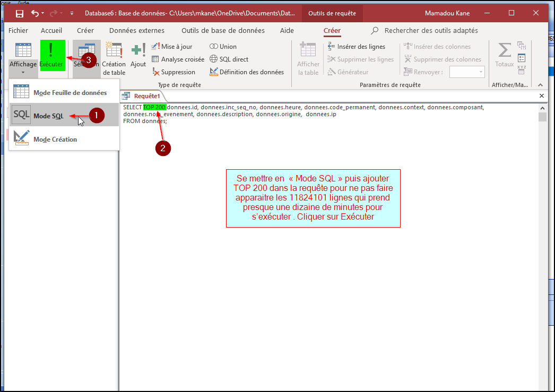
Task: Select Mise à jour update query
Action: coord(172,47)
